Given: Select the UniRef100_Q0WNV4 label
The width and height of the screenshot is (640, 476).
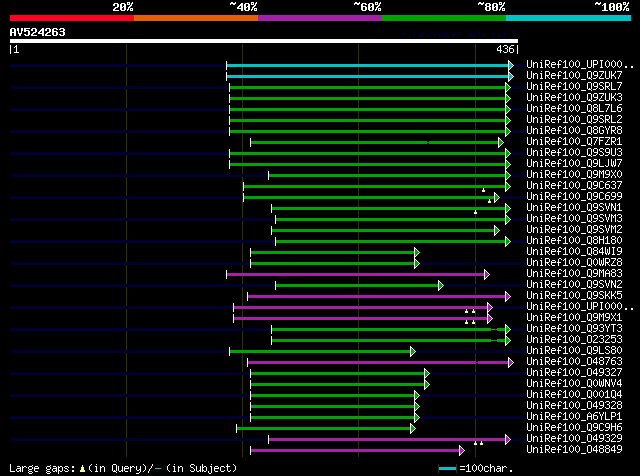Looking at the screenshot, I should [x=574, y=384].
